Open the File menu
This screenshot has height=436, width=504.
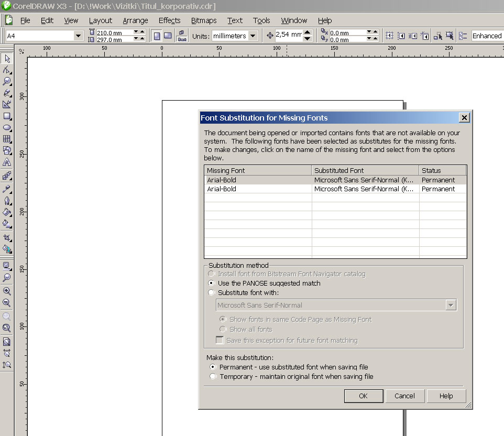point(25,20)
